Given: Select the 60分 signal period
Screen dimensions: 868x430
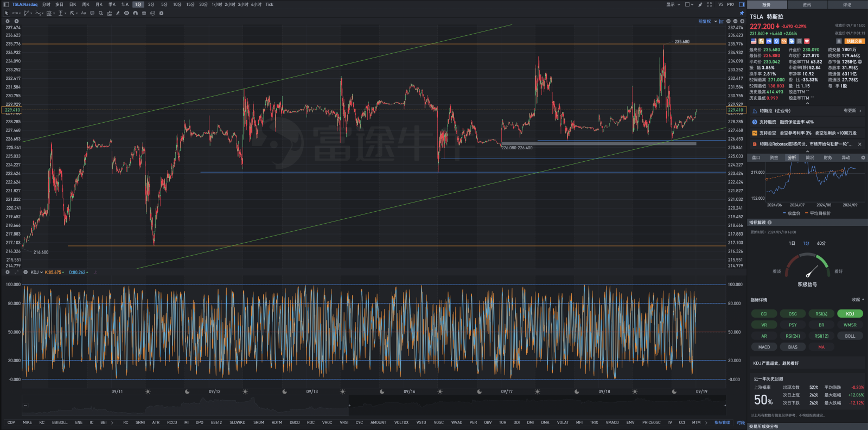Looking at the screenshot, I should 821,243.
